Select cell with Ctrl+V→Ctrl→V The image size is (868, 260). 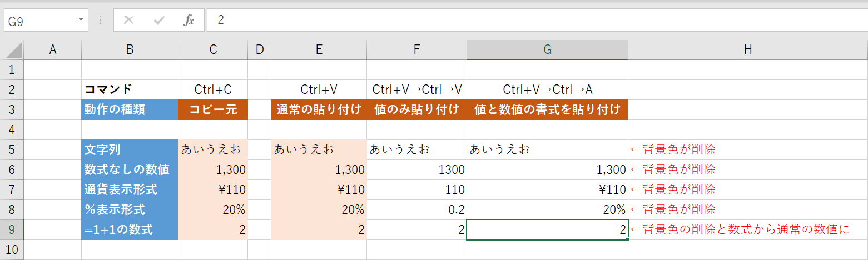coord(416,89)
